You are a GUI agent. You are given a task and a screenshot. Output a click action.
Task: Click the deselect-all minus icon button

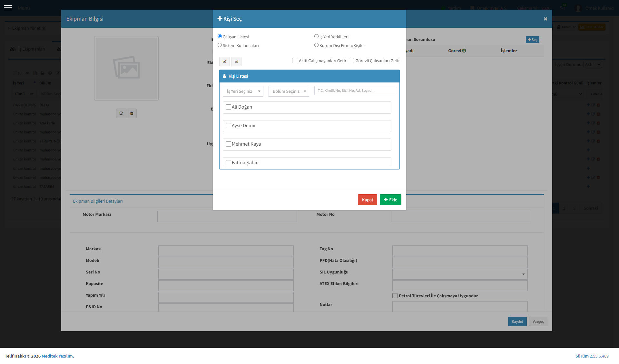pos(236,61)
